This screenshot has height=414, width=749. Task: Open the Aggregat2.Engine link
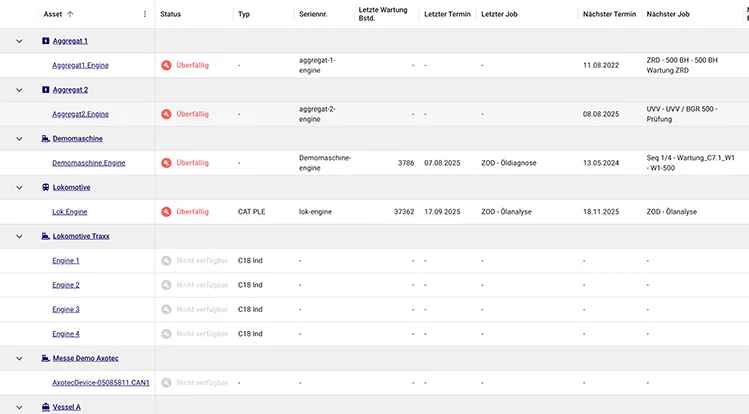[x=80, y=114]
